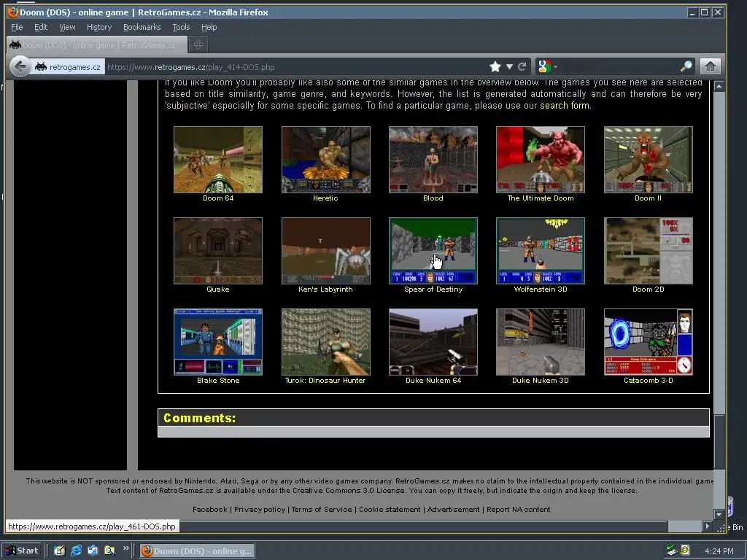The width and height of the screenshot is (747, 560).
Task: Open the Doom II game thumbnail
Action: [648, 160]
